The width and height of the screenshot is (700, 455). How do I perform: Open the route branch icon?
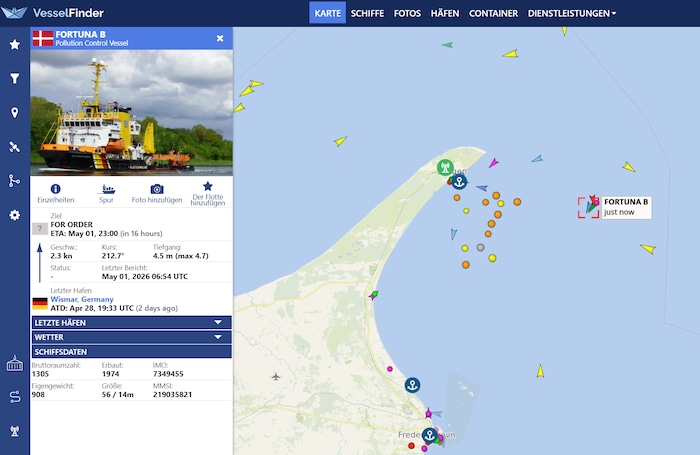coord(15,181)
